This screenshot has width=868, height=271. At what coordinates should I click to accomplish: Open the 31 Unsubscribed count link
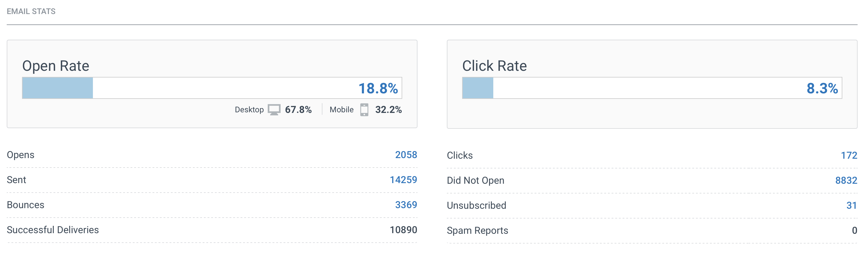click(851, 205)
